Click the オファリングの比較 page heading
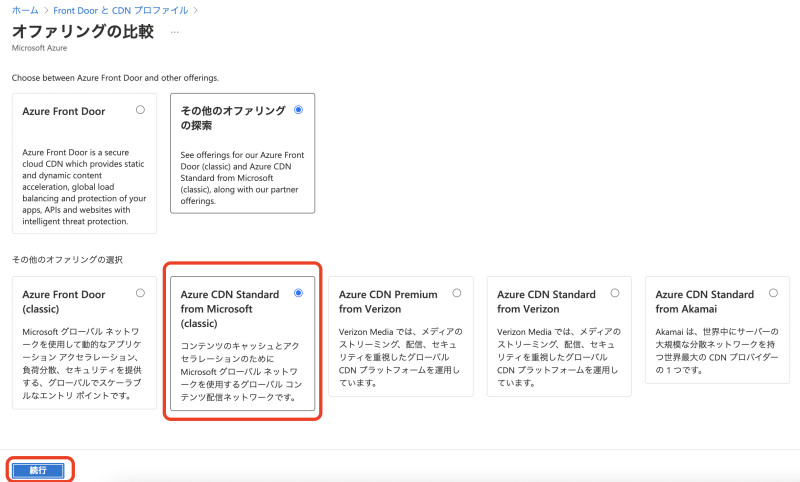 pos(83,31)
